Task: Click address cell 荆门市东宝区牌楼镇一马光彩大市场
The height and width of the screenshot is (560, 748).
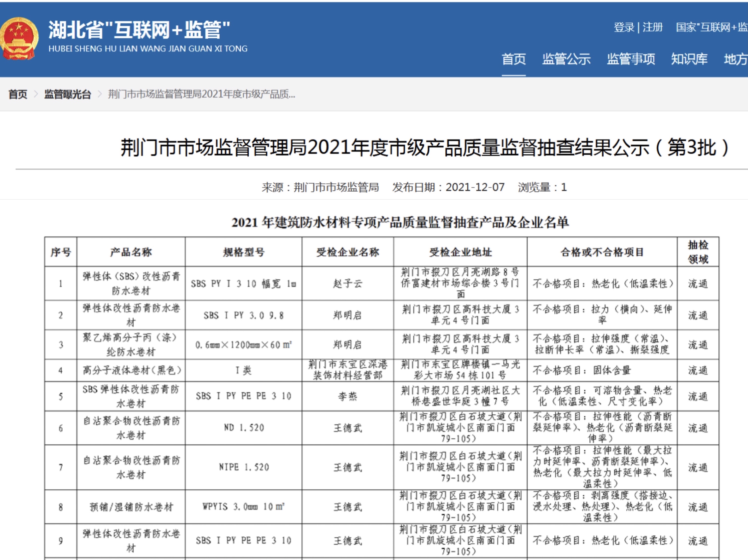Action: coord(460,370)
